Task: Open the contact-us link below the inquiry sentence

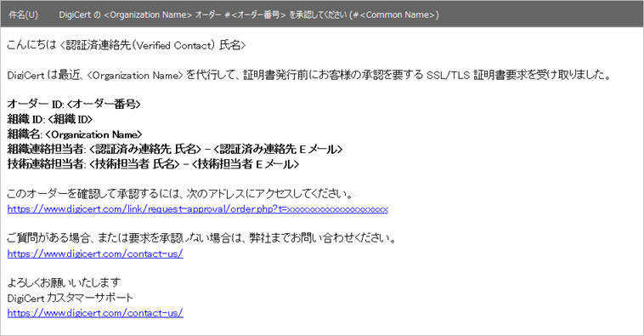Action: [95, 253]
